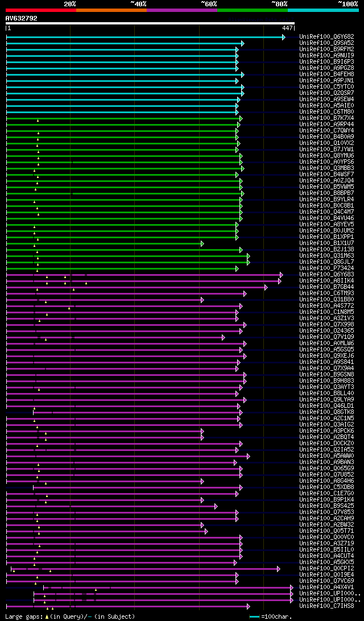Select the UniRef100_B7K7X4 label
This screenshot has width=364, height=621.
tap(327, 118)
